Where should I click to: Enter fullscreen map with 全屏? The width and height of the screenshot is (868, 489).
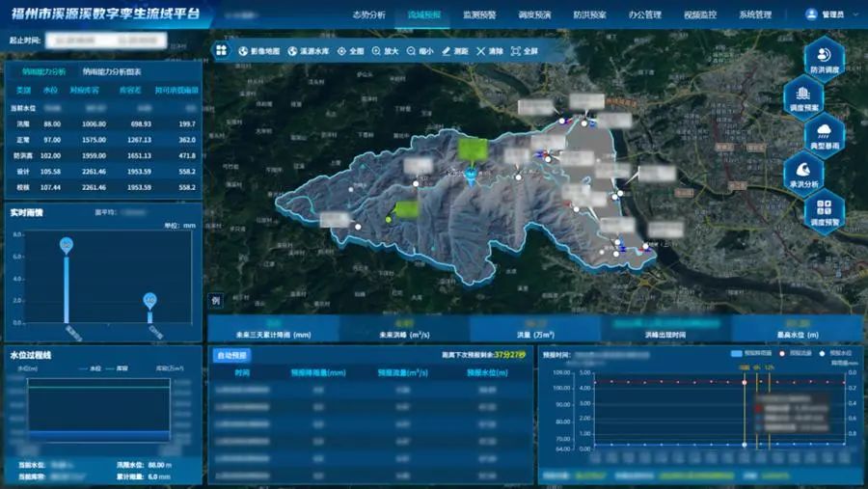tap(525, 50)
